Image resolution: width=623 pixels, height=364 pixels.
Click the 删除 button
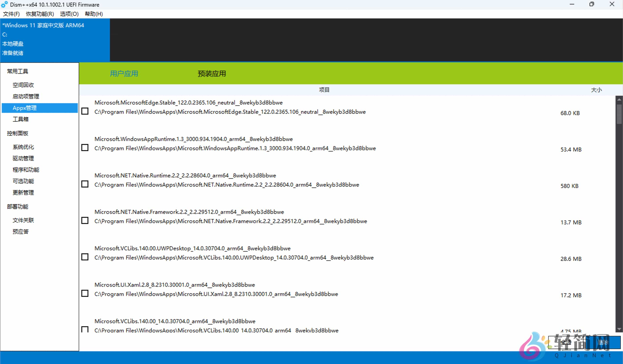click(603, 342)
